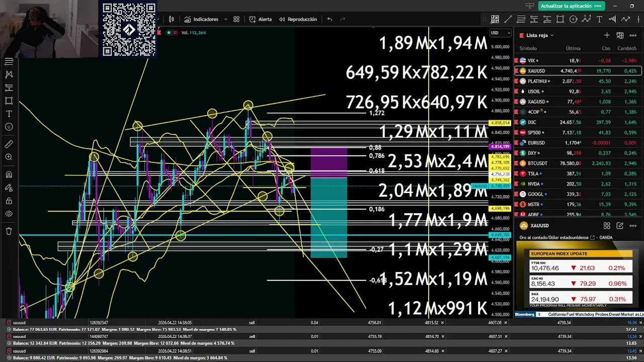Start bar replay via Reproducción
The width and height of the screenshot is (644, 362).
(297, 19)
